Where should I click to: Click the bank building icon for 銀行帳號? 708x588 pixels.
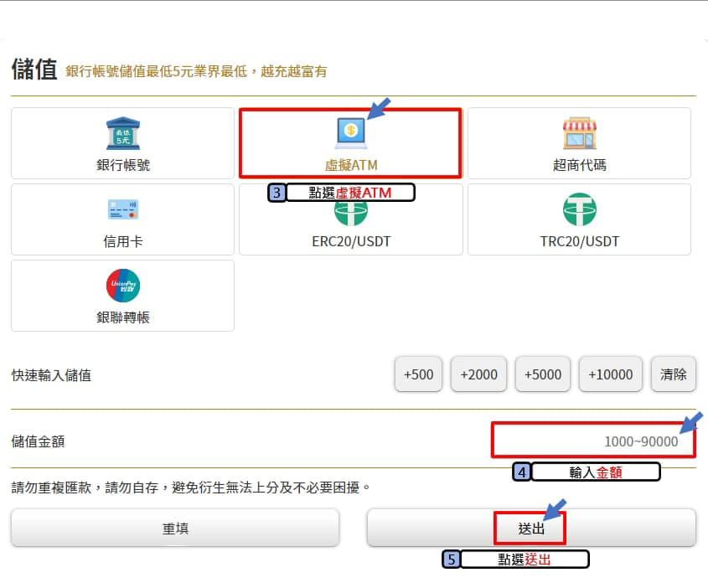123,134
